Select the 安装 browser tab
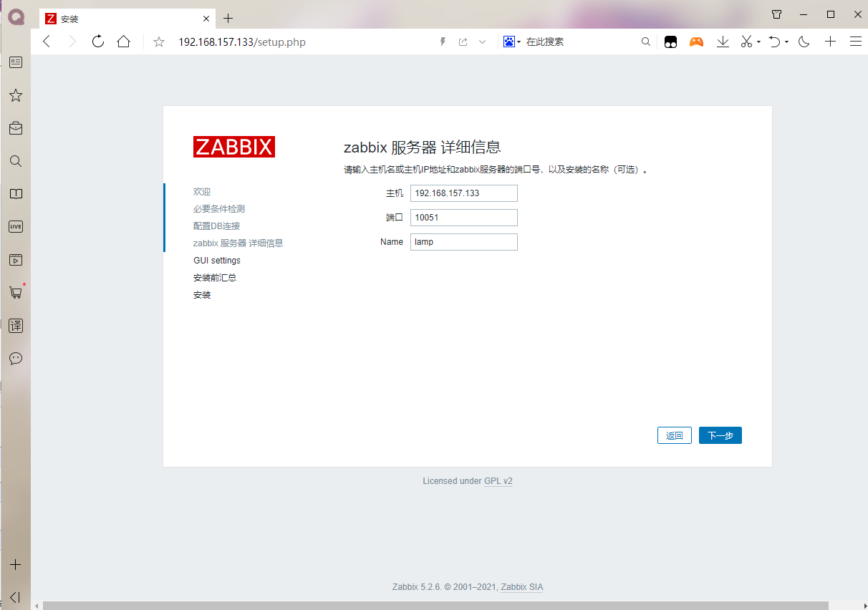Viewport: 868px width, 610px height. [x=127, y=19]
